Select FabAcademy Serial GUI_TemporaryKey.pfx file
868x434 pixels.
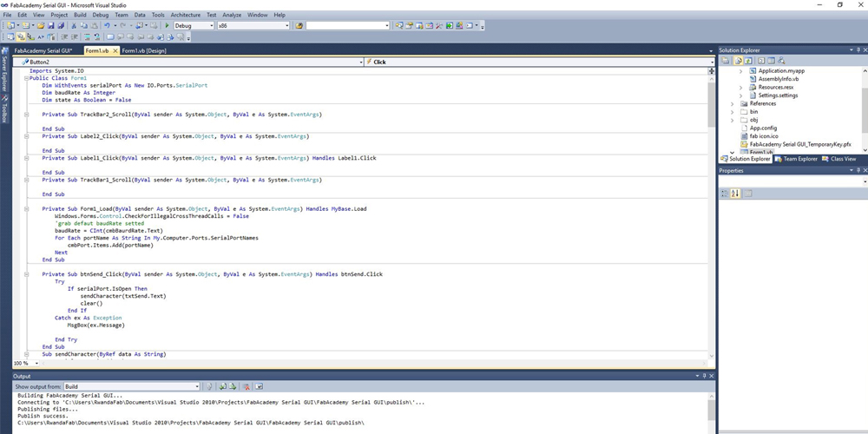[800, 144]
